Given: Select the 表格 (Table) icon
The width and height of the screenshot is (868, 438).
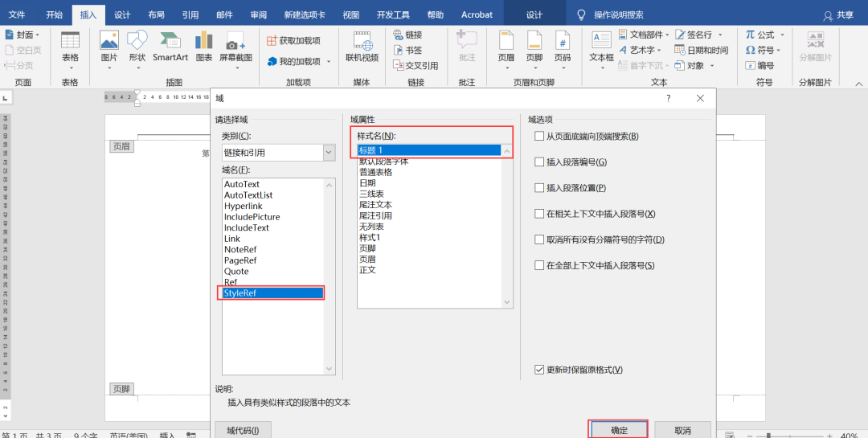Looking at the screenshot, I should point(70,45).
